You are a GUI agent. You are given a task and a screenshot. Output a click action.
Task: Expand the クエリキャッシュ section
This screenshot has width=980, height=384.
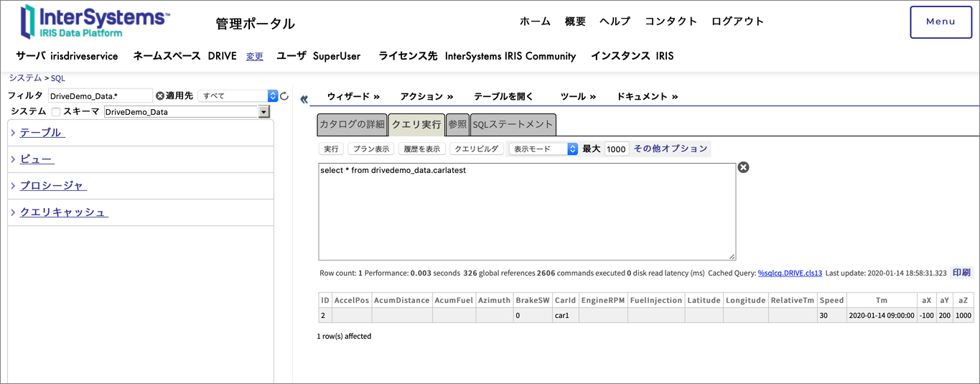click(13, 212)
